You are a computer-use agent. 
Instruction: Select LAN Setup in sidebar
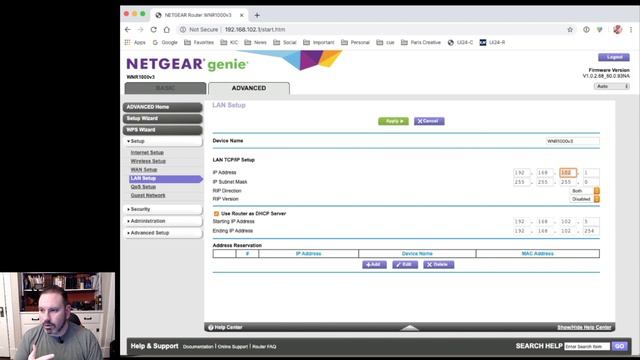click(x=165, y=178)
